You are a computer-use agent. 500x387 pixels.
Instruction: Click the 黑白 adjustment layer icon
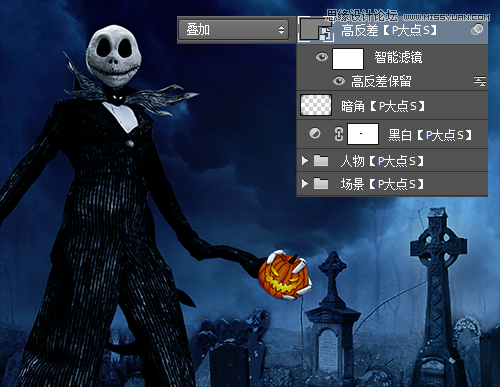tap(315, 134)
